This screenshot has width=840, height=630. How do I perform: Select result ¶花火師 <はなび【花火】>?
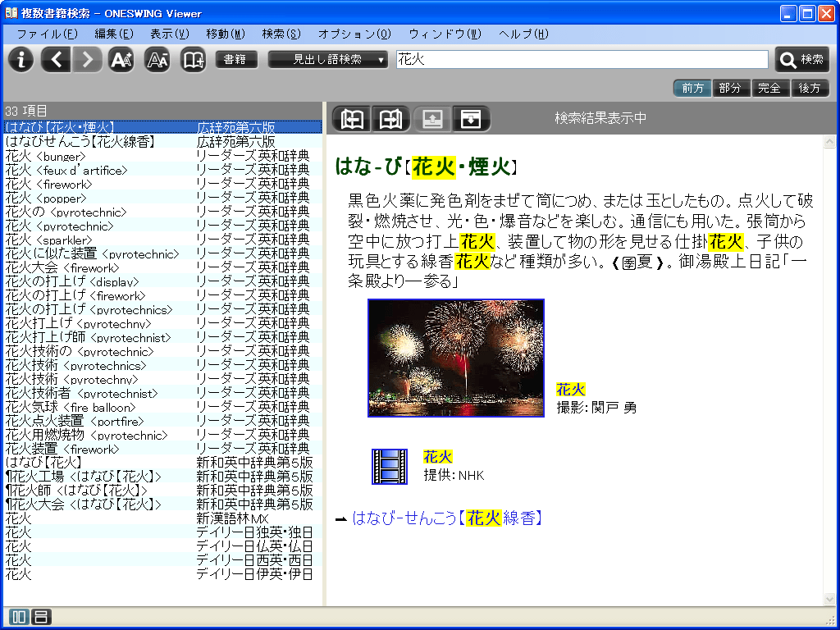(163, 491)
